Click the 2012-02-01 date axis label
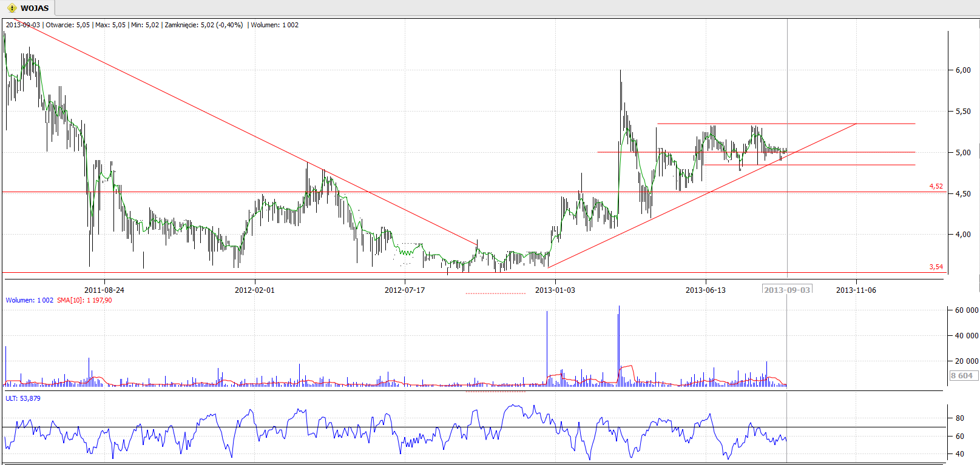 [x=255, y=290]
